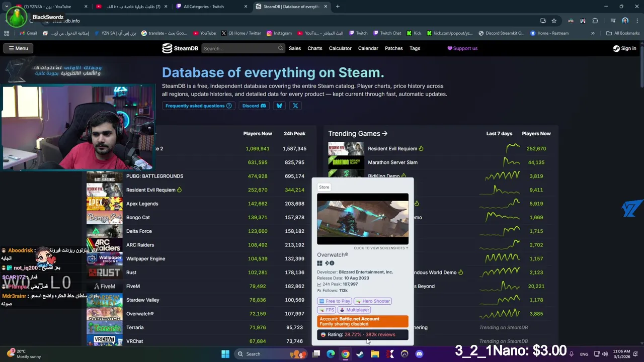644x362 pixels.
Task: Open Stardew Valley link
Action: 143,300
